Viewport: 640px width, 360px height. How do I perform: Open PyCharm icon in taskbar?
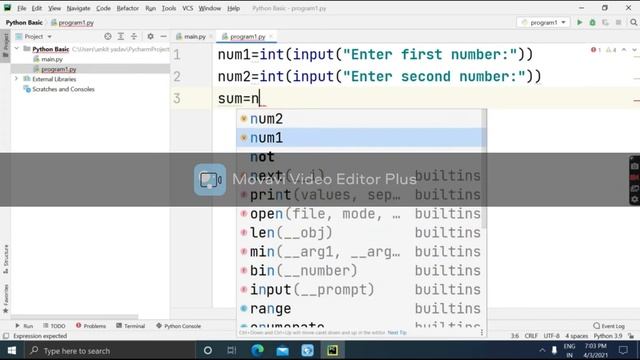pyautogui.click(x=332, y=351)
